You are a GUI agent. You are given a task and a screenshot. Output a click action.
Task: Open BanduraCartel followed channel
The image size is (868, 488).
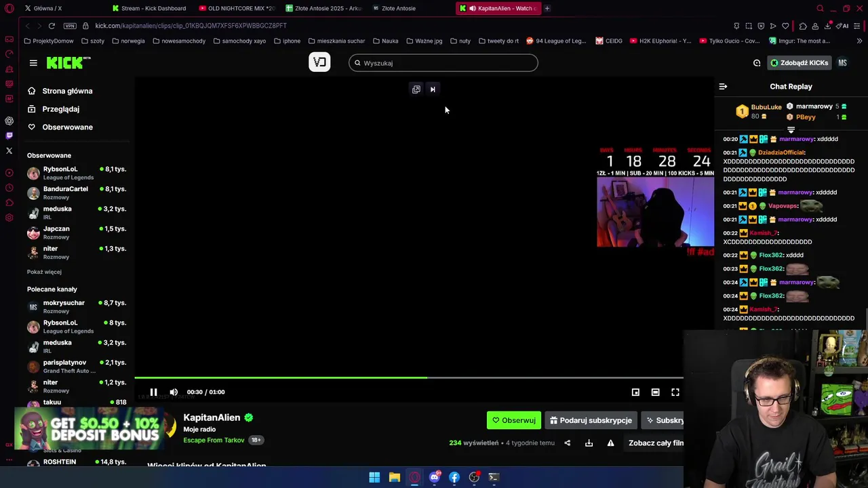(77, 193)
